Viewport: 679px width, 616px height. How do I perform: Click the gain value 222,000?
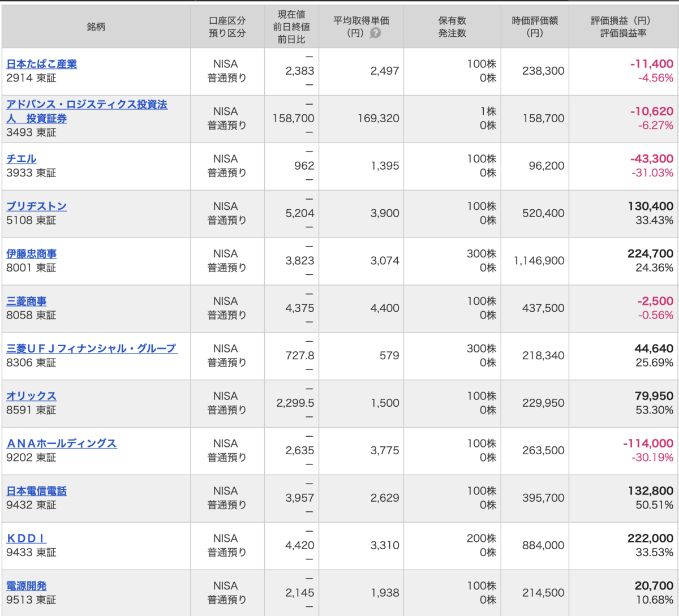coord(651,539)
